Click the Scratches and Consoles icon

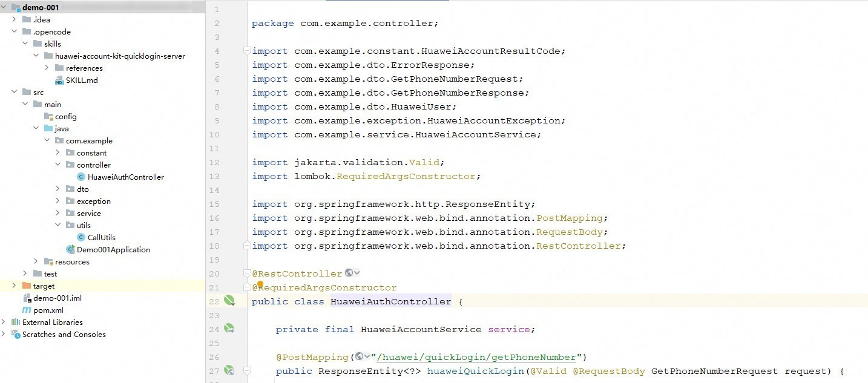[x=16, y=334]
